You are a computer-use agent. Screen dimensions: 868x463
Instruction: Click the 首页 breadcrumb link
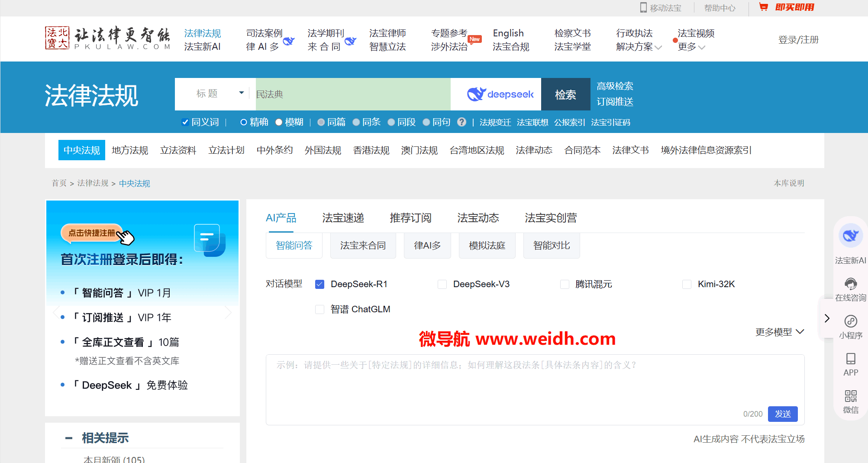59,183
